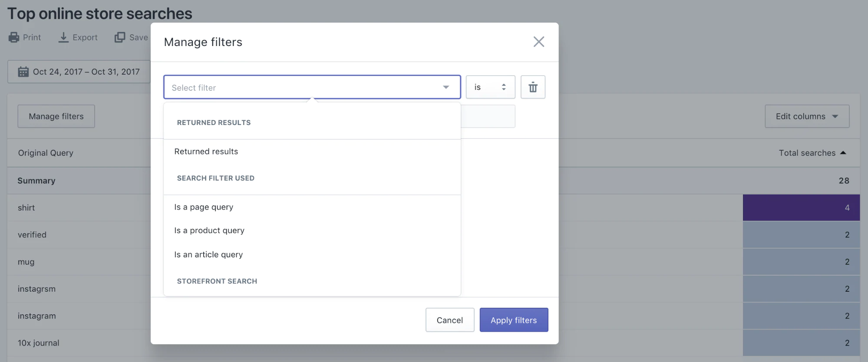Click the Export download icon
868x362 pixels.
pos(63,37)
